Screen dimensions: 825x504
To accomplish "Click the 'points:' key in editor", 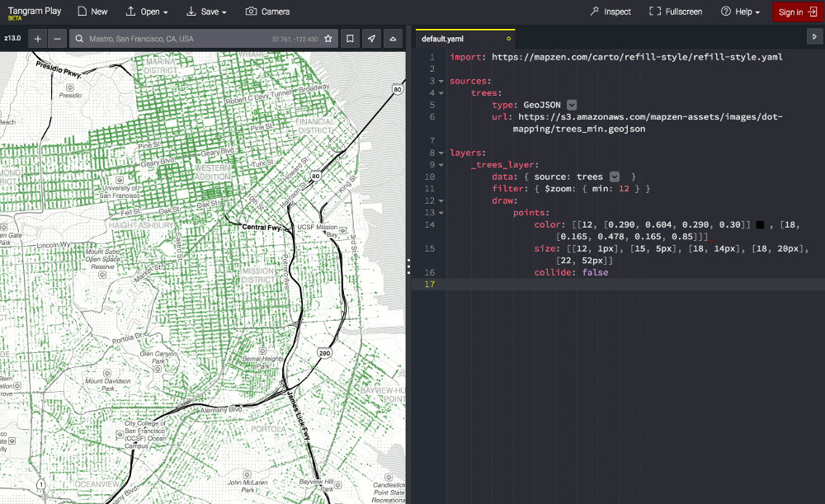I will pyautogui.click(x=531, y=213).
